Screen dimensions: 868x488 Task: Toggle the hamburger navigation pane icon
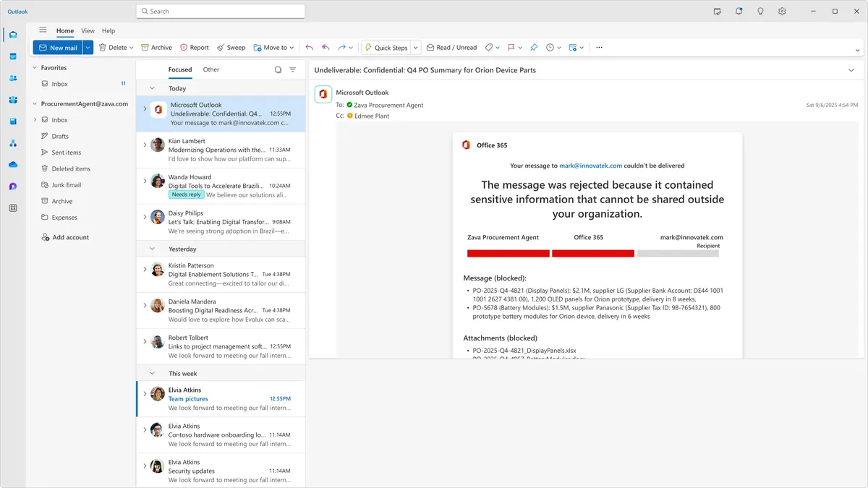(43, 30)
